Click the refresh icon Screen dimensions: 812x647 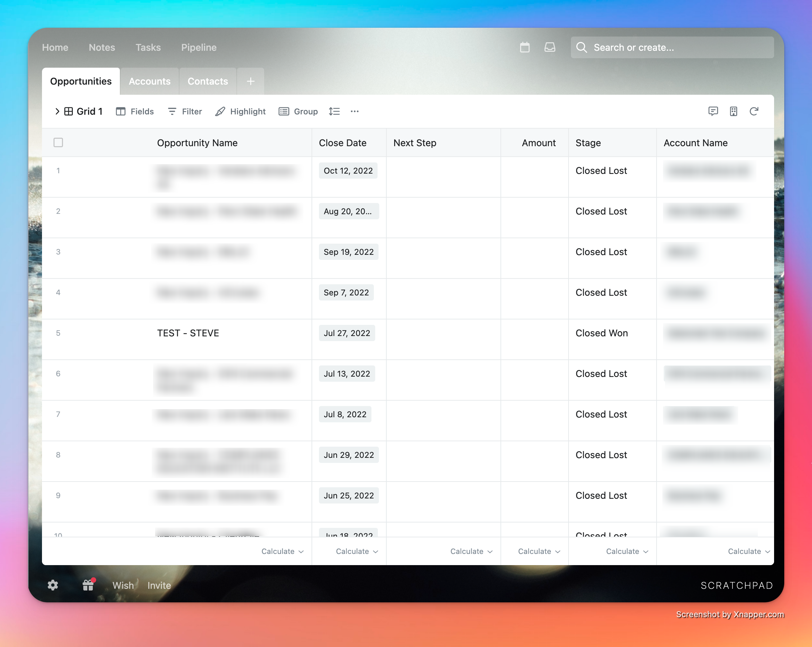[754, 111]
